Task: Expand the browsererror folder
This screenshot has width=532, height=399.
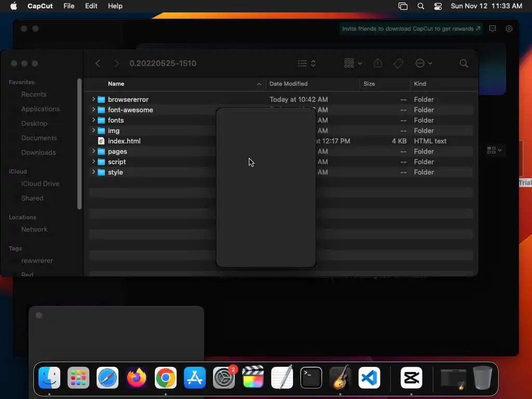Action: point(94,99)
